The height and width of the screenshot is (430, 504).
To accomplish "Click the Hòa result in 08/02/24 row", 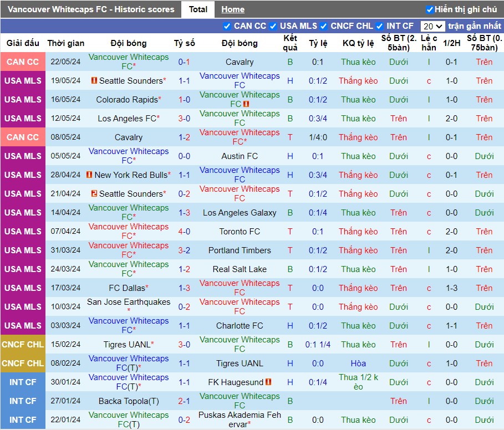I will [x=358, y=364].
